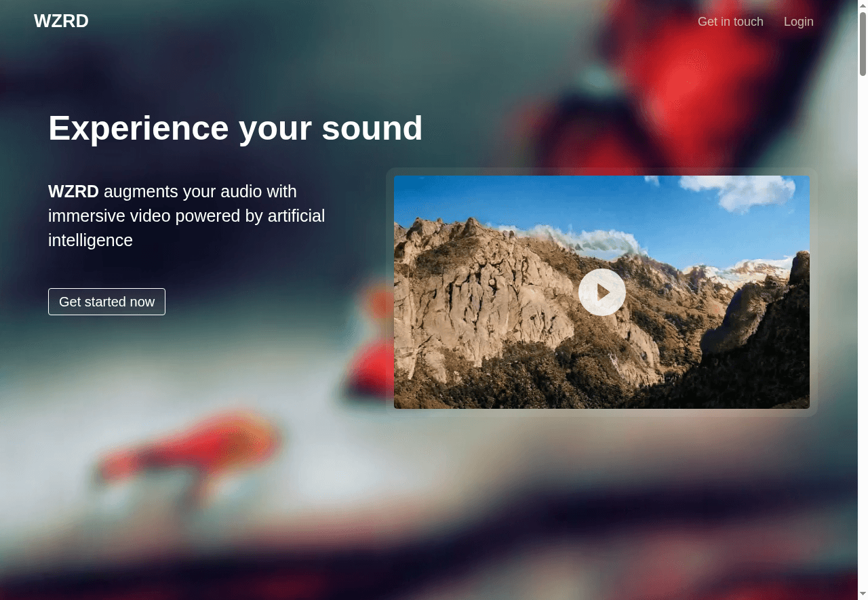Click the Experience your sound heading

[x=235, y=127]
